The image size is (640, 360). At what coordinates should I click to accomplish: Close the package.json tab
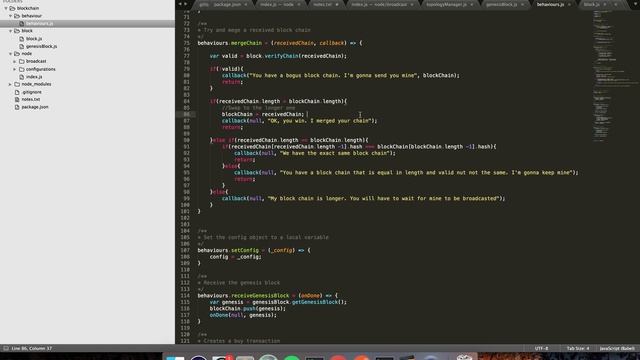click(246, 4)
